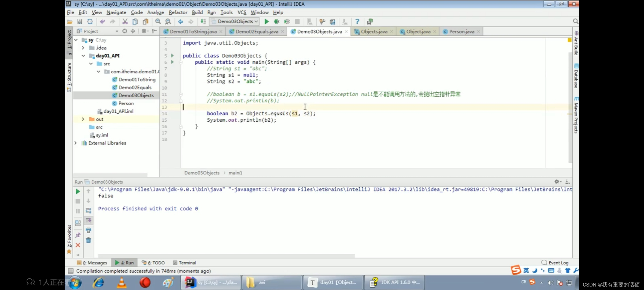Image resolution: width=644 pixels, height=290 pixels.
Task: Click the Paste clipboard icon
Action: tap(145, 22)
